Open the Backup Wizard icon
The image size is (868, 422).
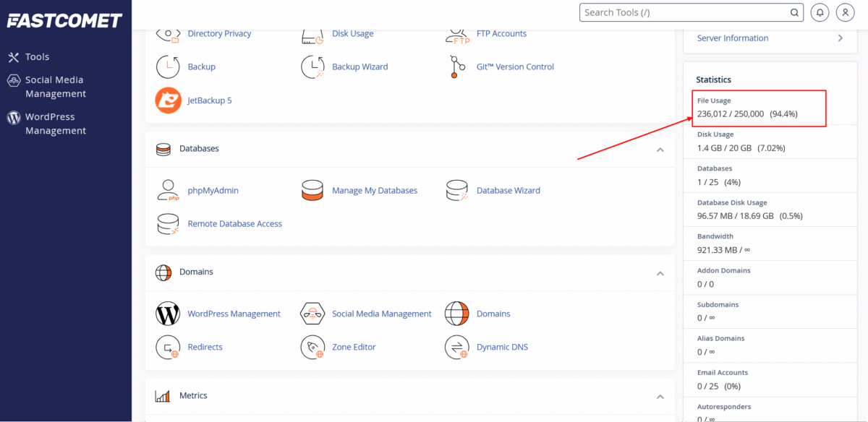[312, 67]
